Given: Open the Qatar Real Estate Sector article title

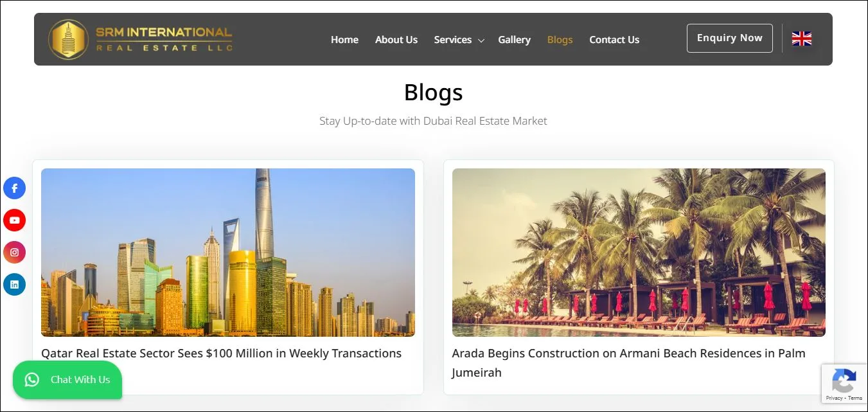Looking at the screenshot, I should pos(221,353).
